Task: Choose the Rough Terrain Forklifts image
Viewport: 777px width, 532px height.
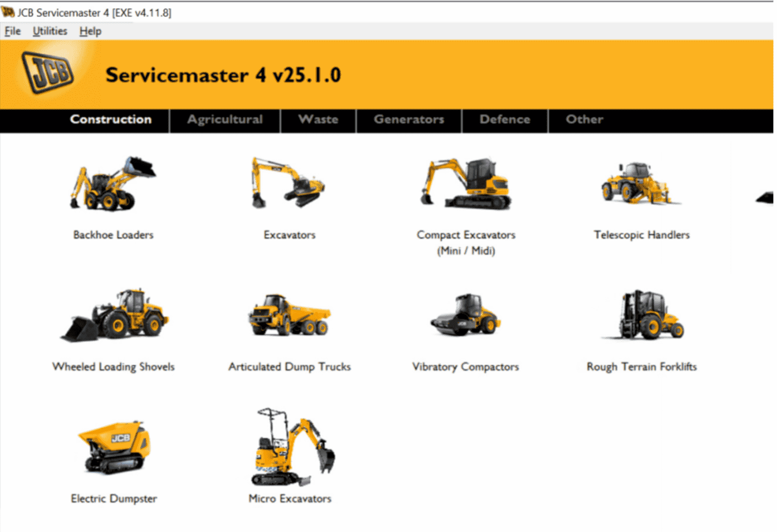Action: (642, 315)
